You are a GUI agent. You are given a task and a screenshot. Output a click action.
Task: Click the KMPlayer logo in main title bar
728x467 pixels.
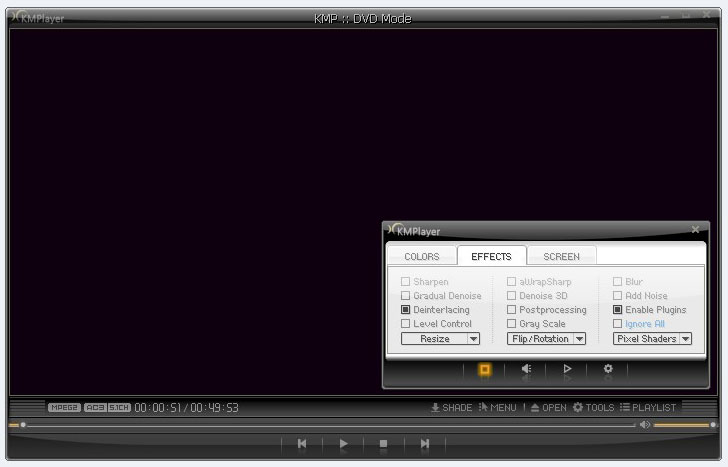tap(38, 18)
